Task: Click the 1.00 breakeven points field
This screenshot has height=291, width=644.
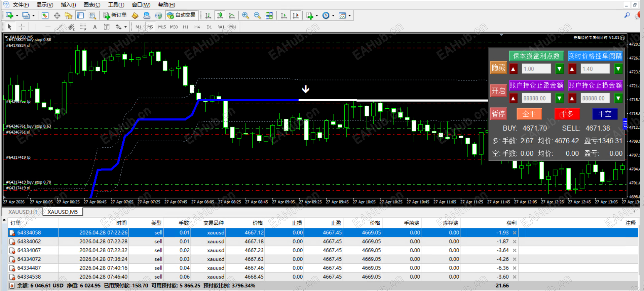Action: (x=536, y=69)
